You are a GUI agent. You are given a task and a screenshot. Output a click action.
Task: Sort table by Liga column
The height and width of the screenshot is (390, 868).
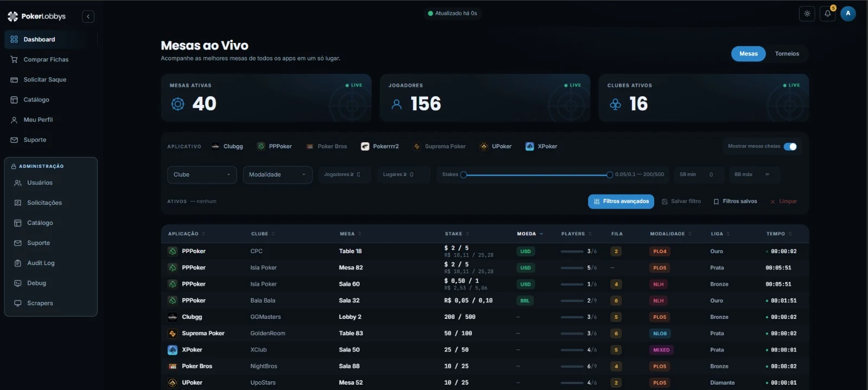pyautogui.click(x=720, y=234)
